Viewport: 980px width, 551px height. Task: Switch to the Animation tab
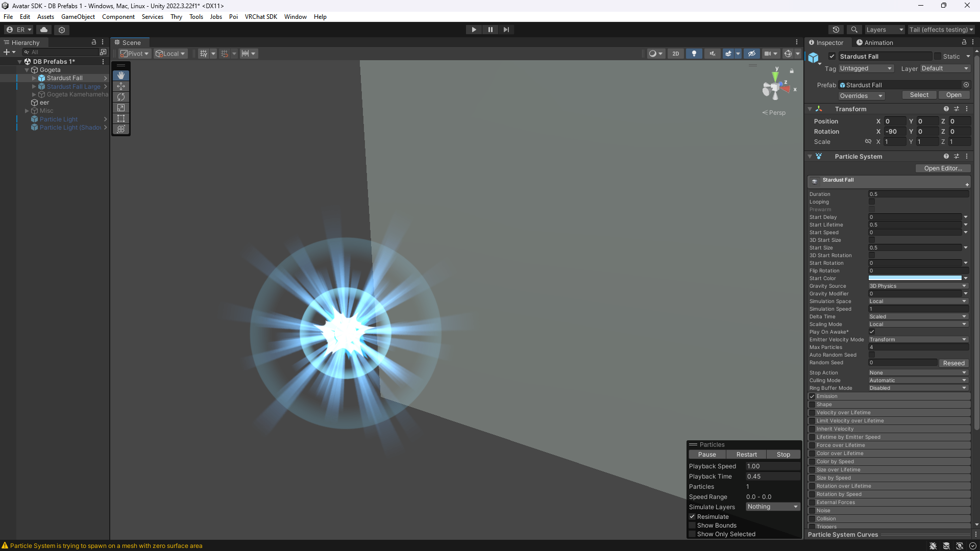874,43
